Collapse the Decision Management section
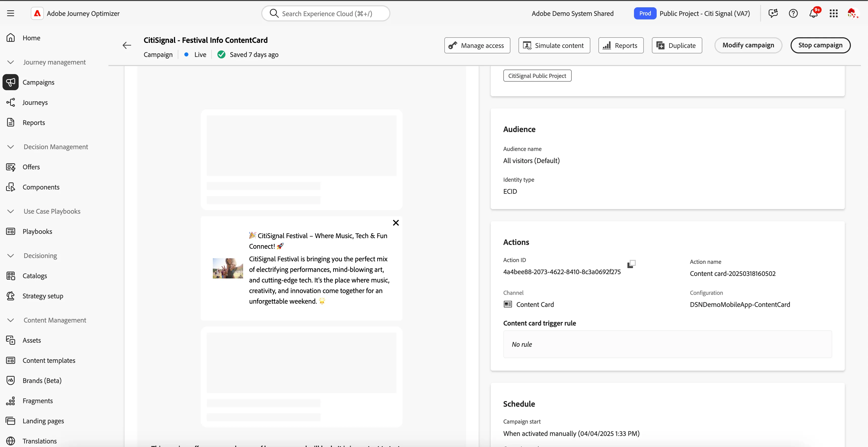The width and height of the screenshot is (868, 447). [x=10, y=147]
